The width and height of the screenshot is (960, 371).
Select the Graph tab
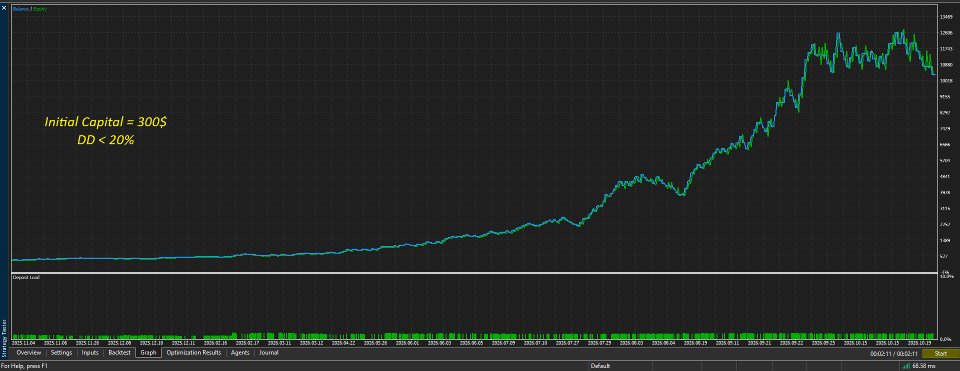point(149,353)
